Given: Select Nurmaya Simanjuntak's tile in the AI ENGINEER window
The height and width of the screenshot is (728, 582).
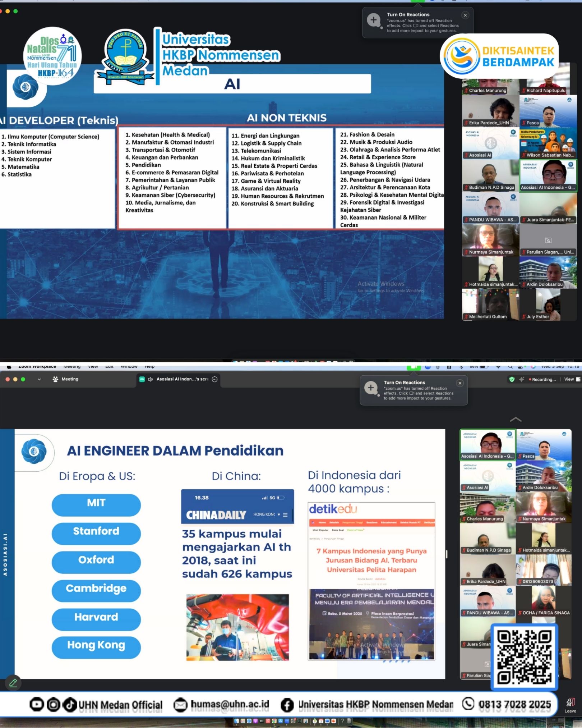Looking at the screenshot, I should (x=544, y=507).
